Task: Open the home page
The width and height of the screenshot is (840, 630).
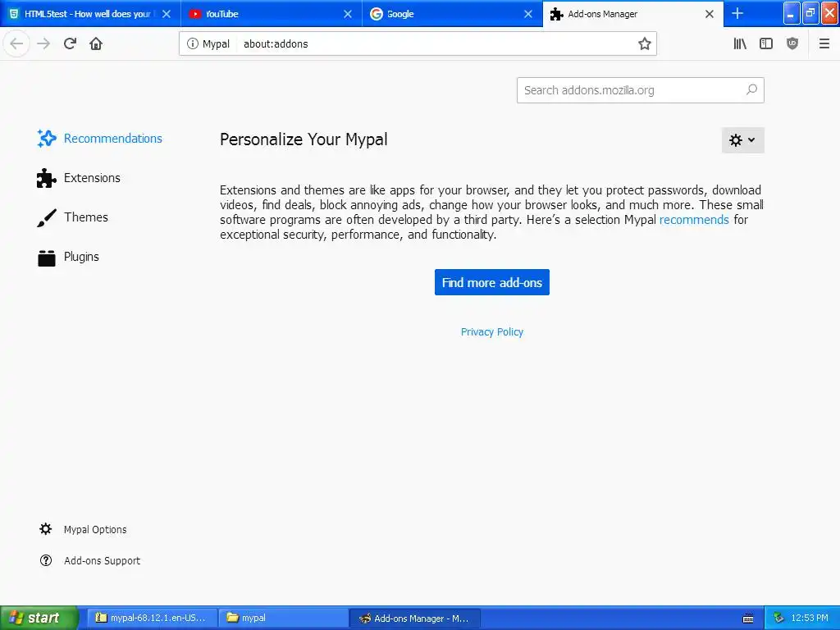Action: click(x=96, y=43)
